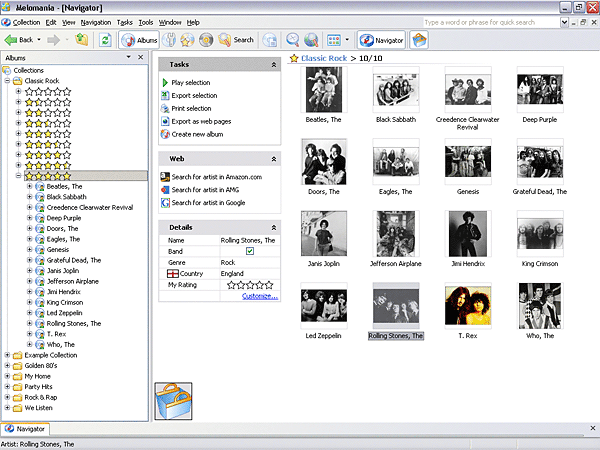Open the Collection menu
The height and width of the screenshot is (450, 600).
click(x=26, y=21)
